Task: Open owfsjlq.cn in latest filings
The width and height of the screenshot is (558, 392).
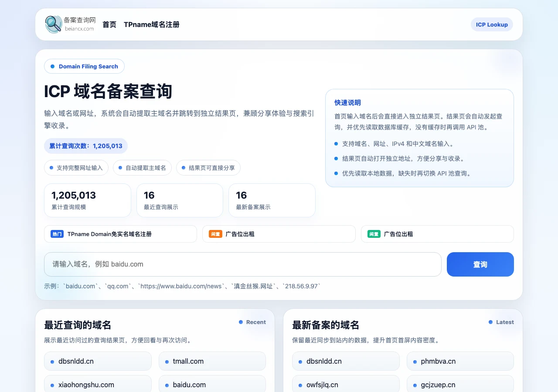Action: (x=346, y=385)
